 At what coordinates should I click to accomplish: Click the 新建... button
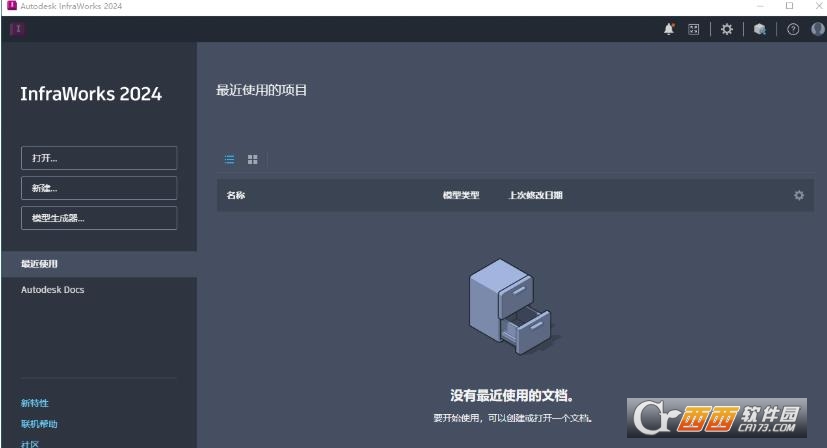(99, 188)
